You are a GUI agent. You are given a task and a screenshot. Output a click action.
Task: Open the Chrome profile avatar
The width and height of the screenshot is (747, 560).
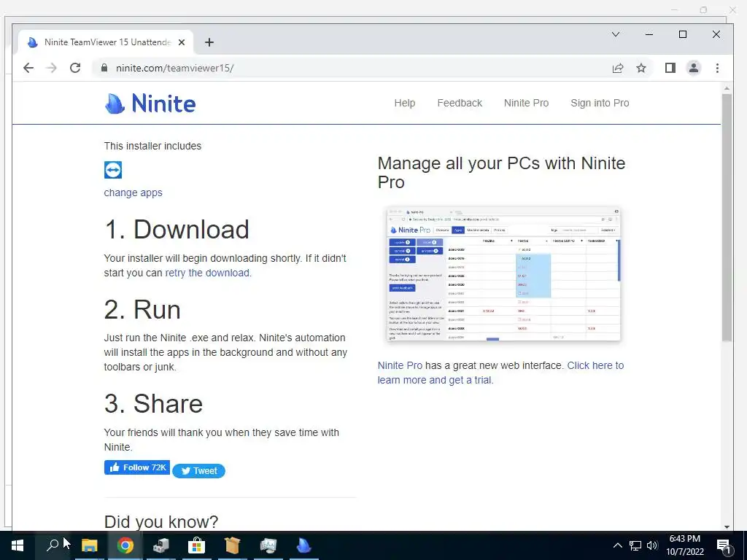point(694,68)
